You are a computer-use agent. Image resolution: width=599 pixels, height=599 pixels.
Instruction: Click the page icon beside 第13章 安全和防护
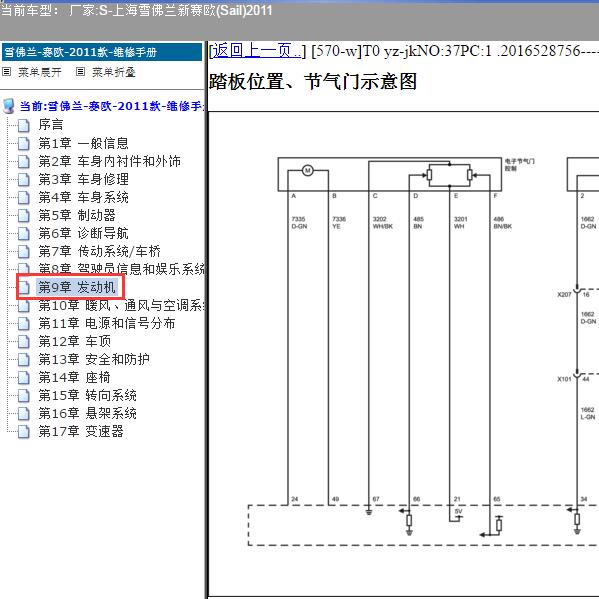(24, 359)
